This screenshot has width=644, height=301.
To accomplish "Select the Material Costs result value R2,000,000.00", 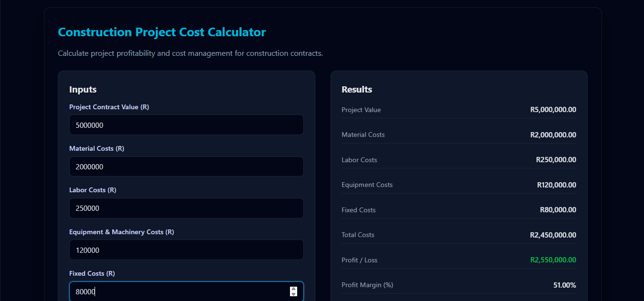I will point(553,135).
